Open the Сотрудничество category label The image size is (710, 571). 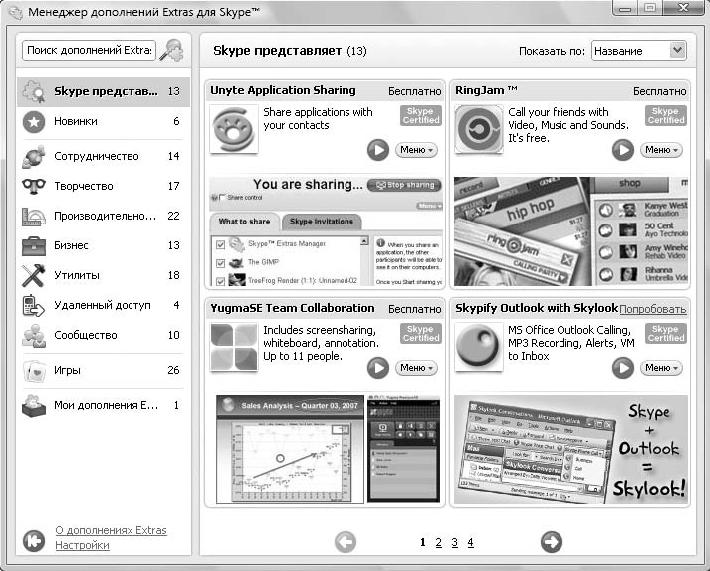96,156
